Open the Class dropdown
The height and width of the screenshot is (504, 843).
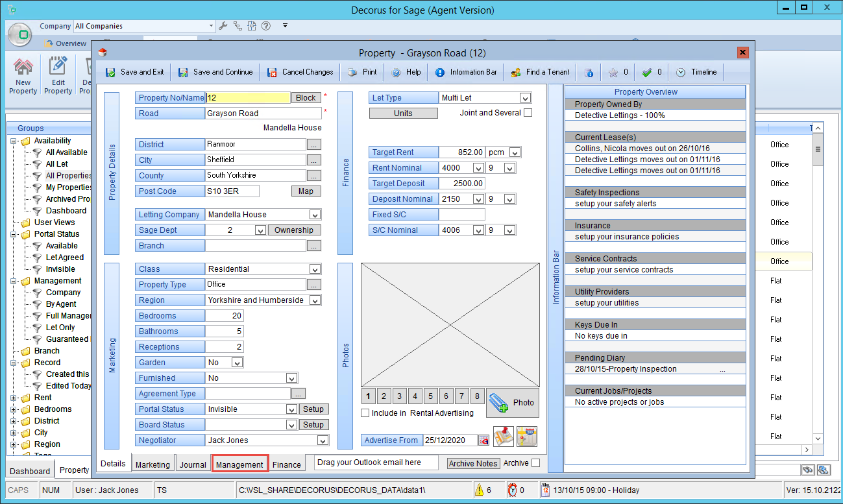[x=315, y=269]
